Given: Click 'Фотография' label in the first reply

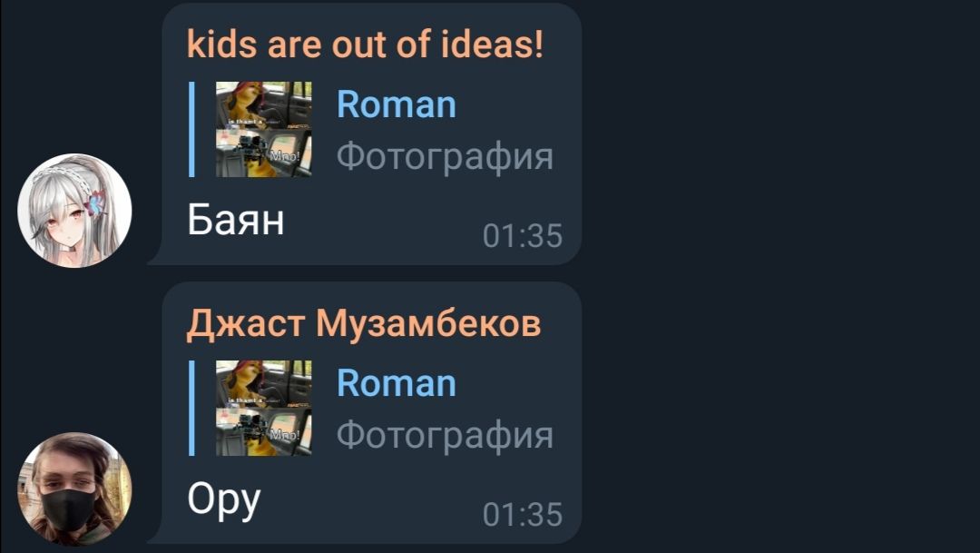Looking at the screenshot, I should click(x=445, y=156).
